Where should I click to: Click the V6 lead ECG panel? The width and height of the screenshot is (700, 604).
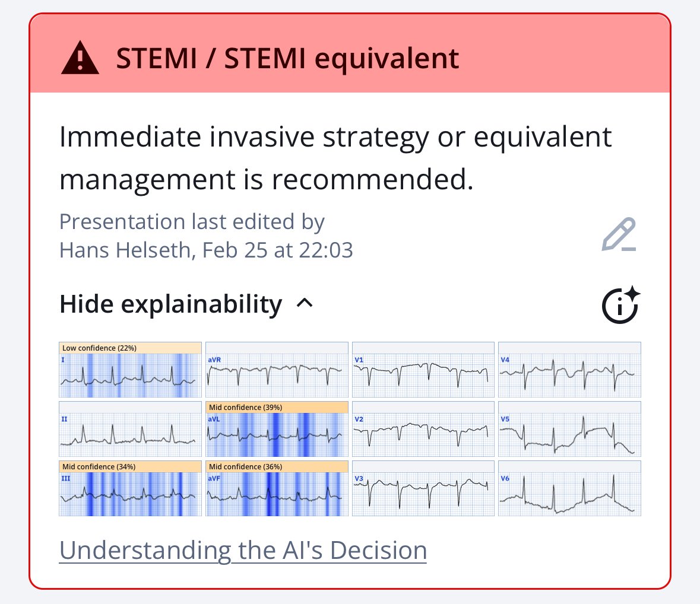[x=569, y=488]
